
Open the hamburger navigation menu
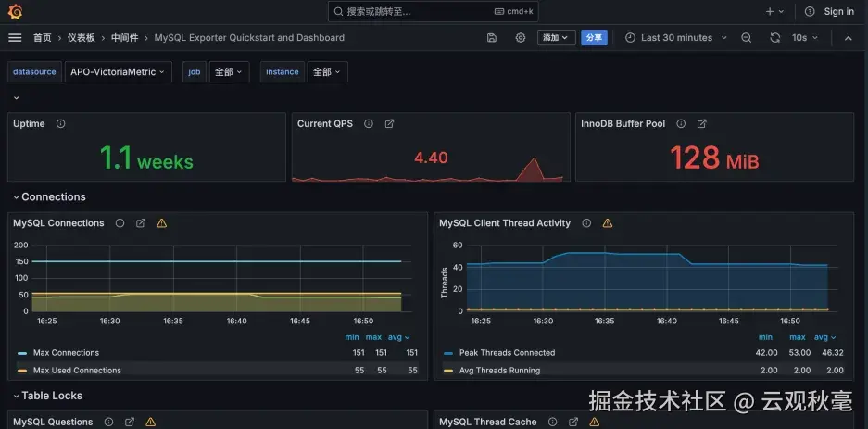(15, 38)
